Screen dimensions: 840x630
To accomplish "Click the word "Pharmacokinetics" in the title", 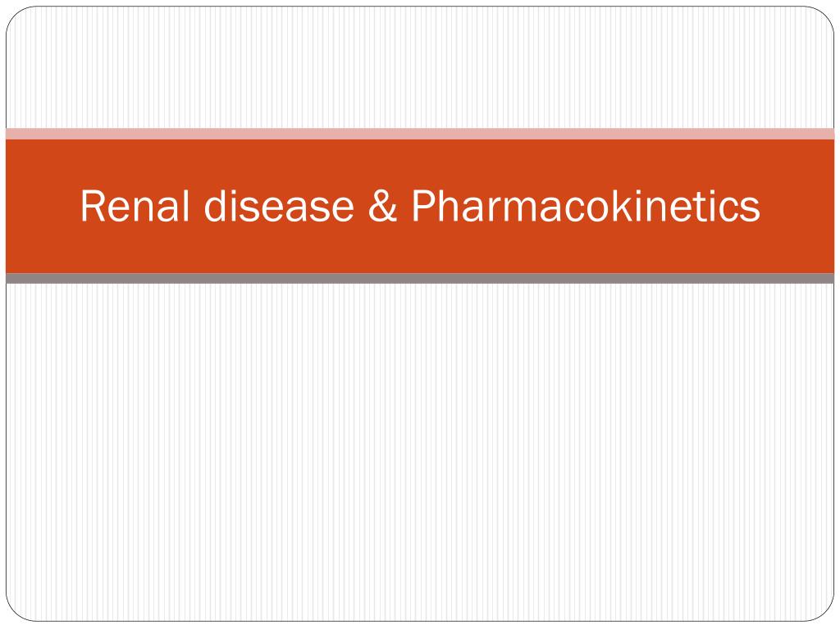I will coord(586,206).
